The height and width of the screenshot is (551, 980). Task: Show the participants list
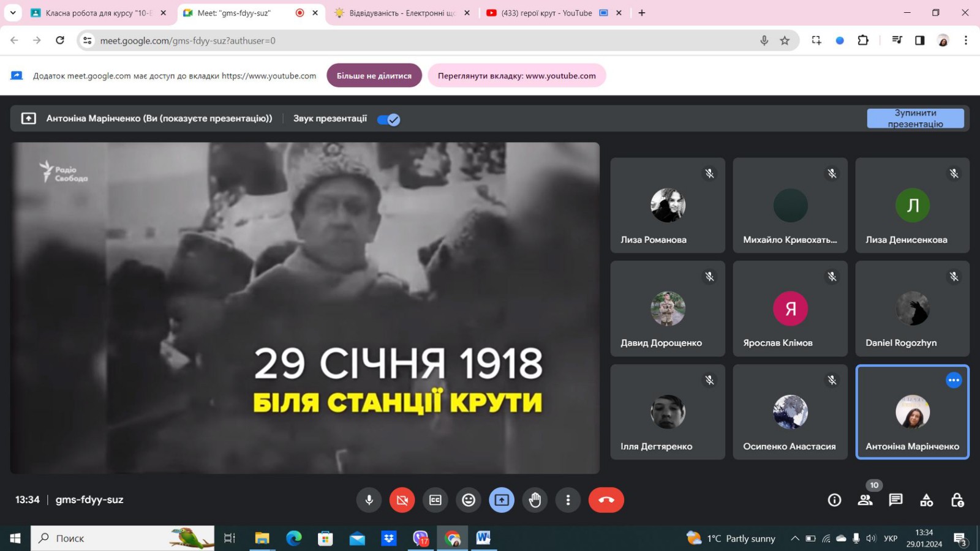coord(865,500)
